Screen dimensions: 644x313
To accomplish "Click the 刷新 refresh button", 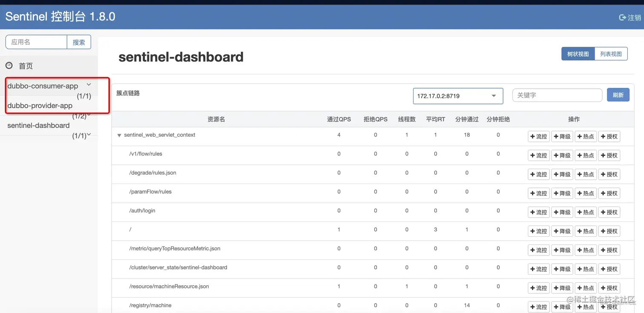I will coord(618,95).
